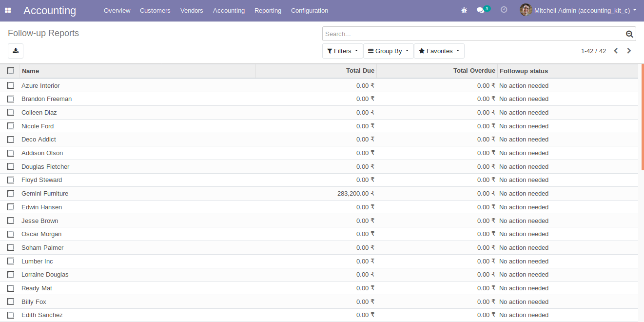Open the Deco Addict record
Viewport: 644px width, 322px height.
click(39, 140)
